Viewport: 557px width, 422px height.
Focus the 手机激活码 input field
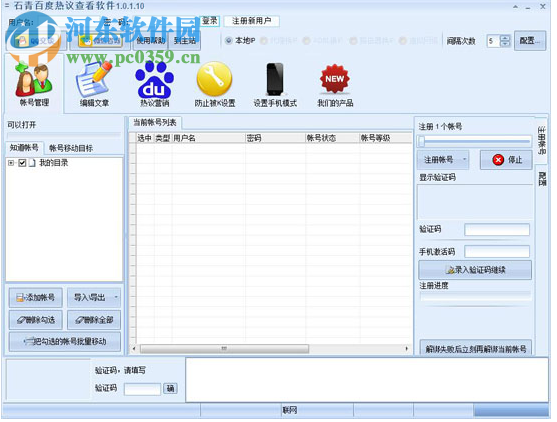[x=497, y=252]
